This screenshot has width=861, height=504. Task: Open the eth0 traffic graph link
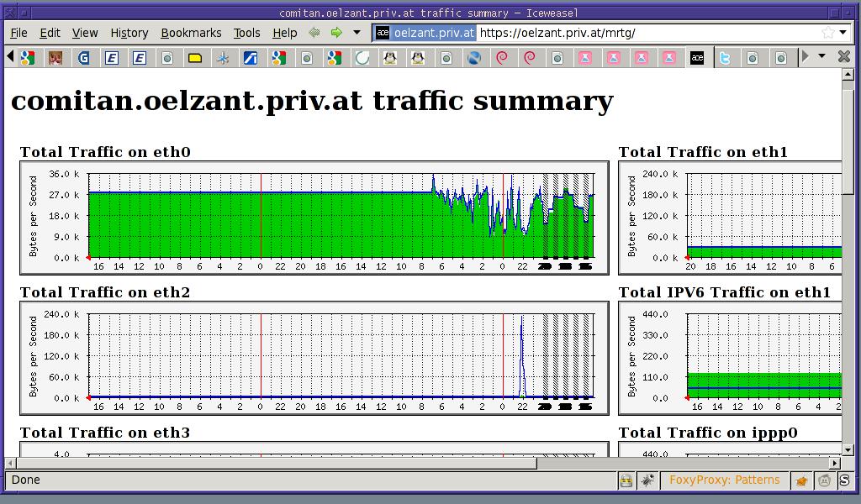pos(314,218)
